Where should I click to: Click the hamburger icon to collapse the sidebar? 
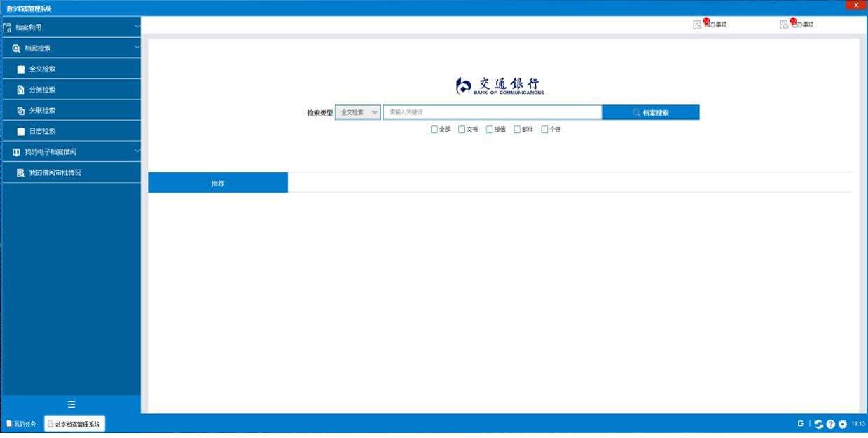(71, 404)
